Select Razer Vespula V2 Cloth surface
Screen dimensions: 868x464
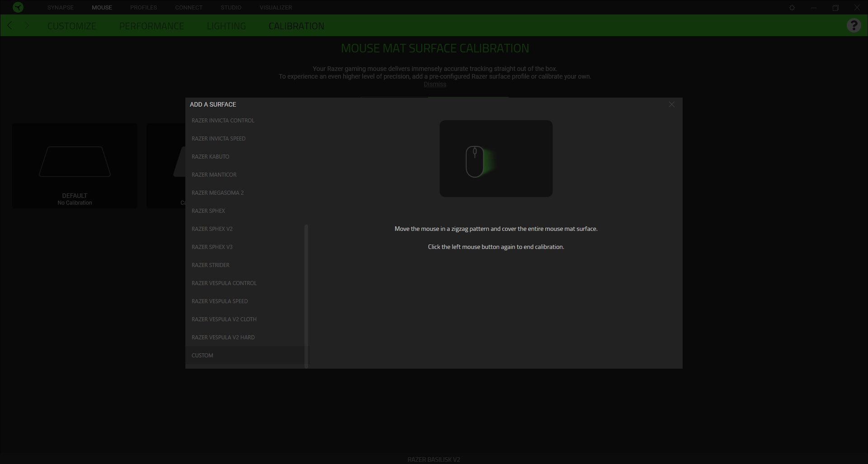coord(245,319)
